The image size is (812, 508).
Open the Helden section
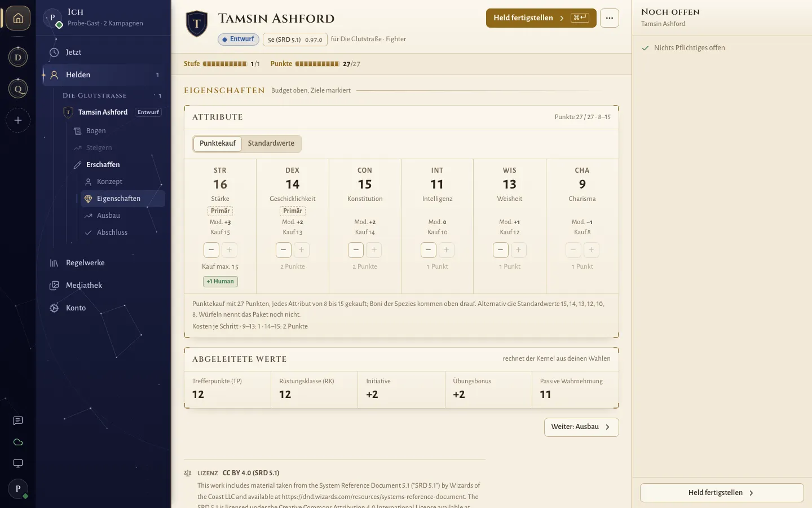104,75
